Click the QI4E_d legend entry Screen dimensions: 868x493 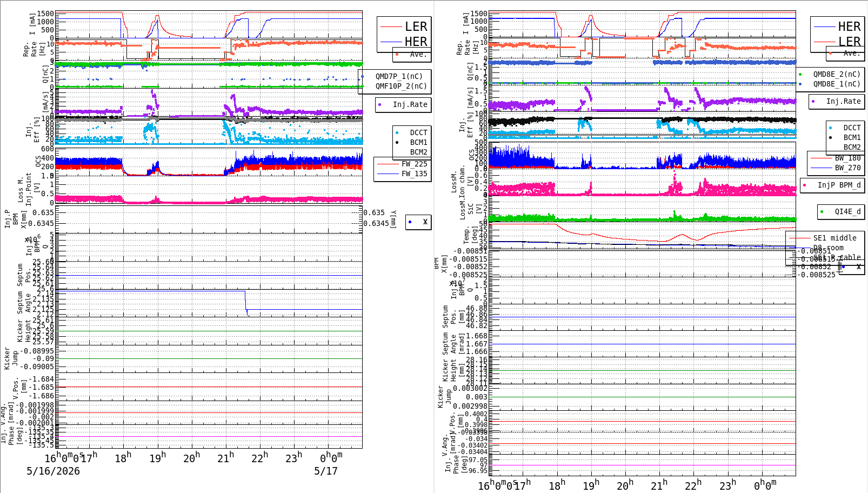[847, 211]
